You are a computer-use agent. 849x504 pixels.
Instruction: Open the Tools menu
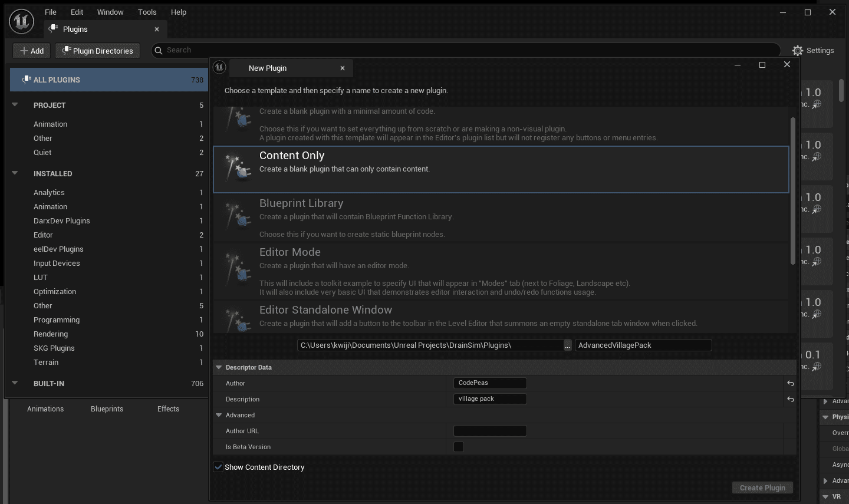[x=147, y=12]
